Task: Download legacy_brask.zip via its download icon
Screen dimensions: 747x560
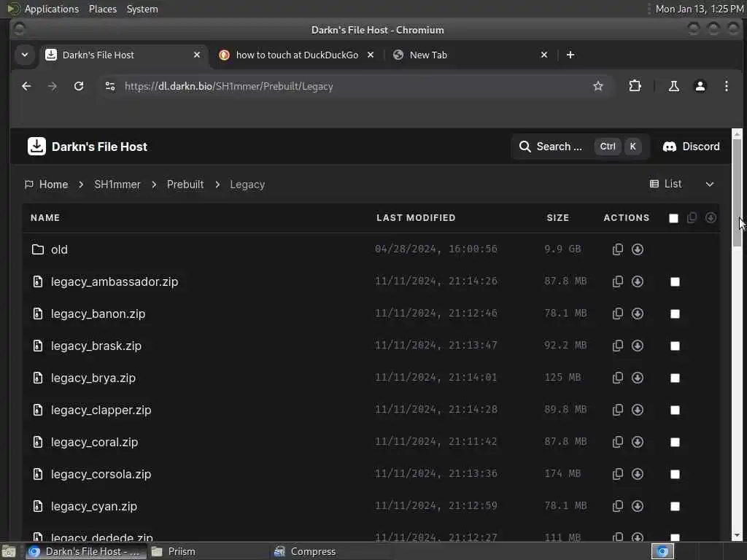Action: [x=638, y=345]
